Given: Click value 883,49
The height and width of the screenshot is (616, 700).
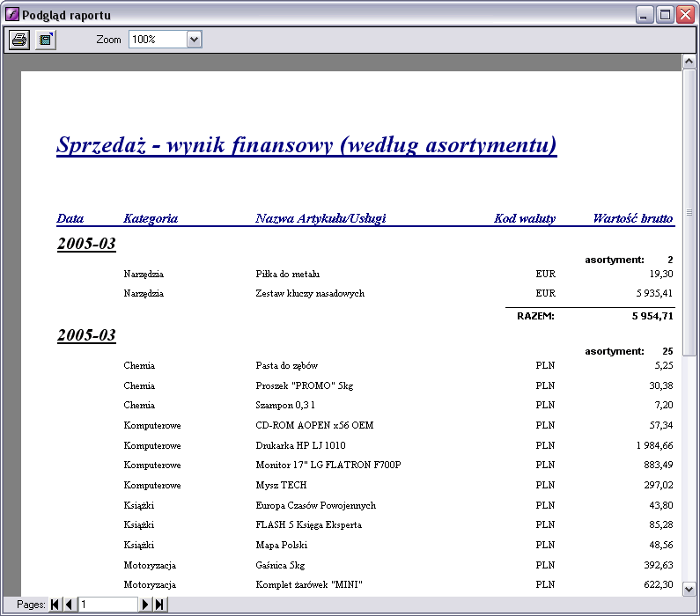Looking at the screenshot, I should click(659, 466).
